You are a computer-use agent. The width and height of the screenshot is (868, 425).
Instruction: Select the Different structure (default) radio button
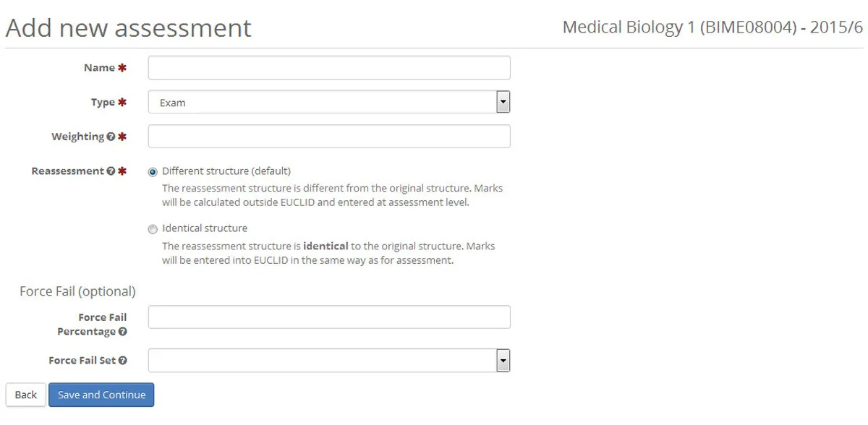153,171
